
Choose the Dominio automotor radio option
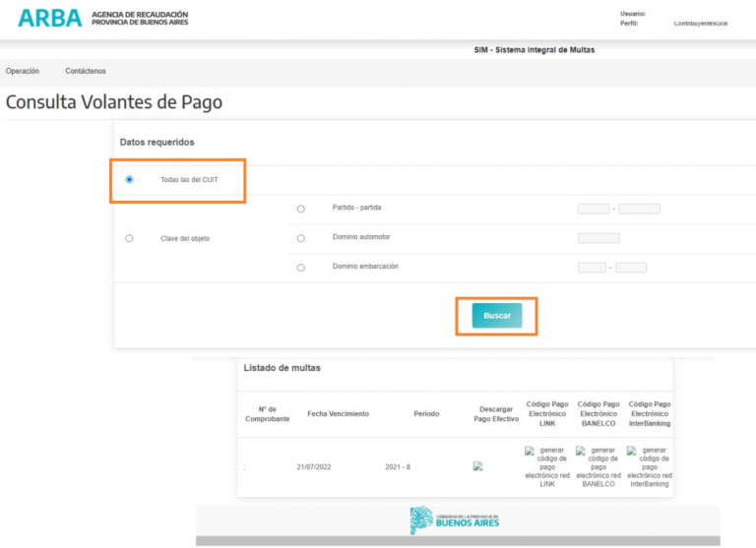[301, 238]
